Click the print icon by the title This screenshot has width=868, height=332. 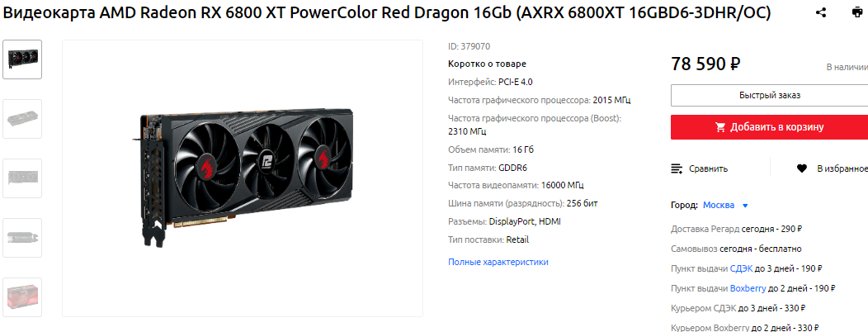856,12
